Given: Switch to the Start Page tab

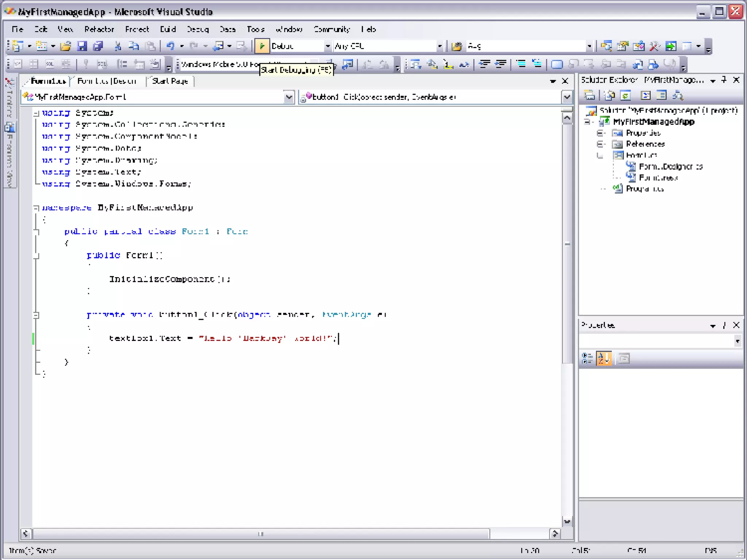Looking at the screenshot, I should pyautogui.click(x=170, y=81).
